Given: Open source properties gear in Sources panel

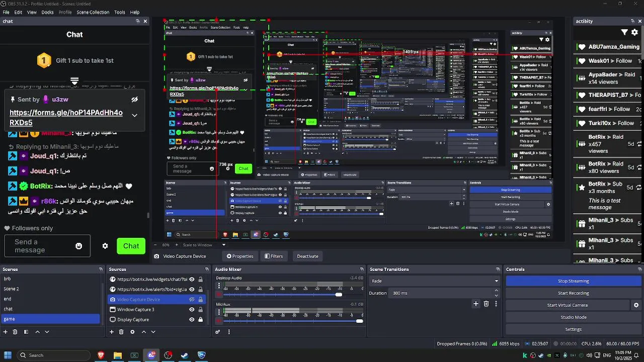Looking at the screenshot, I should 132,332.
